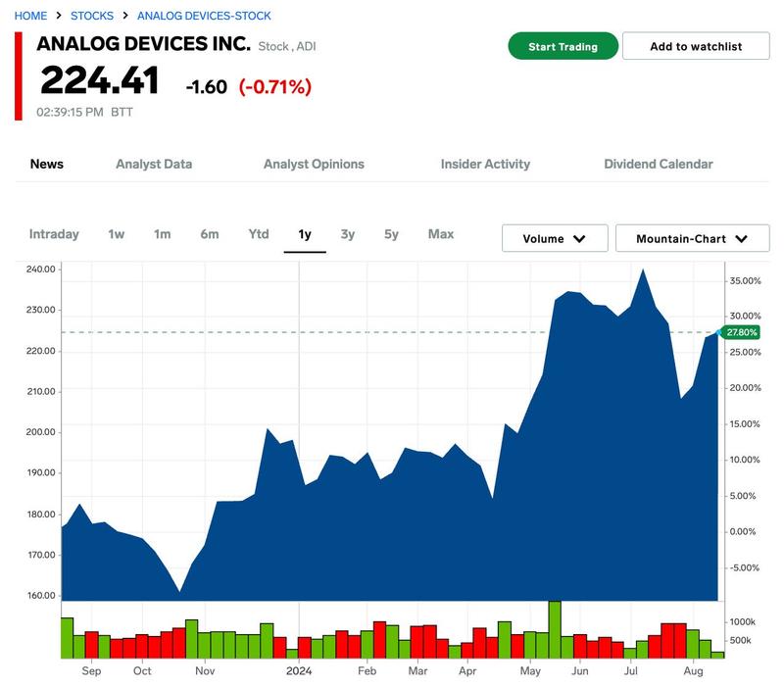Click the 200.00 y-axis label
The image size is (784, 687).
pos(40,432)
